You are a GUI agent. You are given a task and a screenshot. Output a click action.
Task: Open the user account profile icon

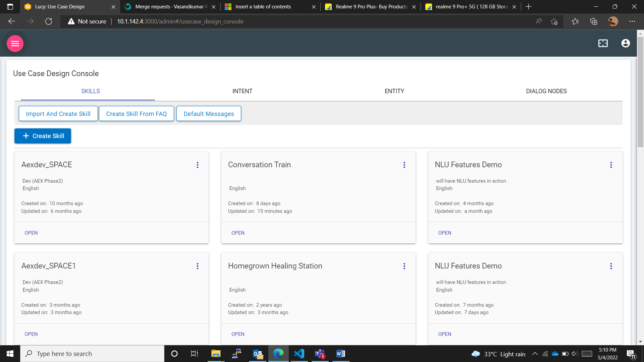[x=625, y=43]
